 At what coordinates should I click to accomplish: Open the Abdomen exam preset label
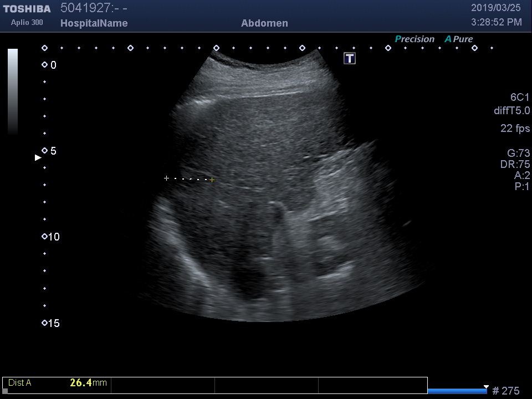coord(264,23)
